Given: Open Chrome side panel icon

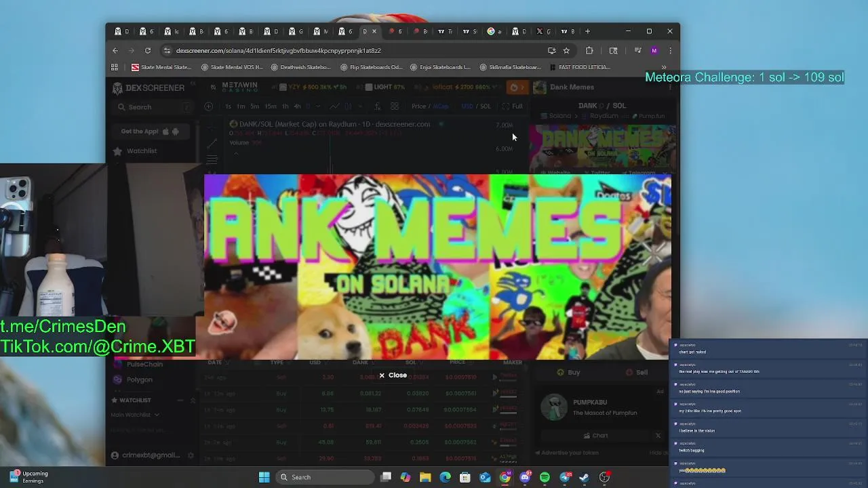Looking at the screenshot, I should 613,50.
